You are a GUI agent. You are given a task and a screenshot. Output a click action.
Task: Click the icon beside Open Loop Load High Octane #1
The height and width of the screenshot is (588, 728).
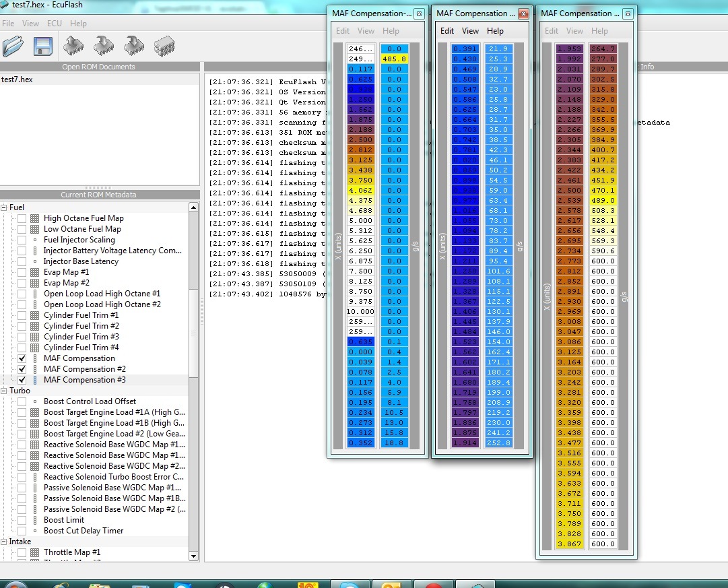coord(35,294)
